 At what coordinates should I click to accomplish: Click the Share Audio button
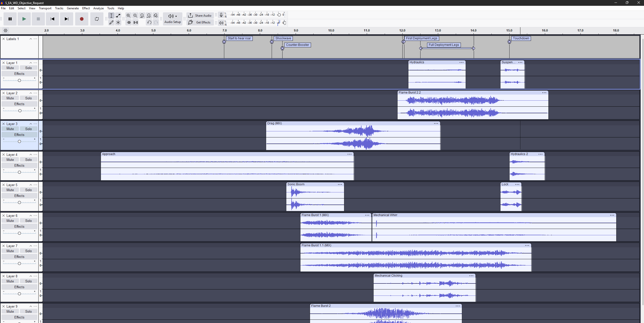point(200,16)
